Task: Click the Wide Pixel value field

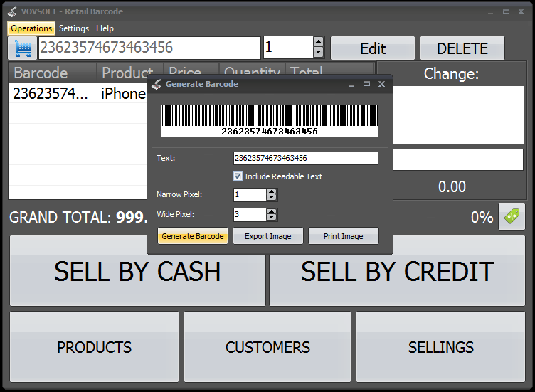Action: coord(250,215)
